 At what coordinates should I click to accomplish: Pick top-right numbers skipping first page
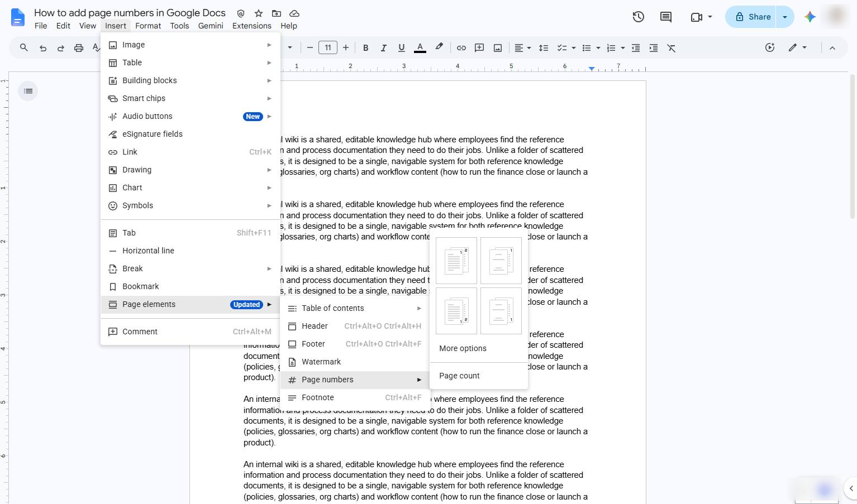[x=501, y=261]
